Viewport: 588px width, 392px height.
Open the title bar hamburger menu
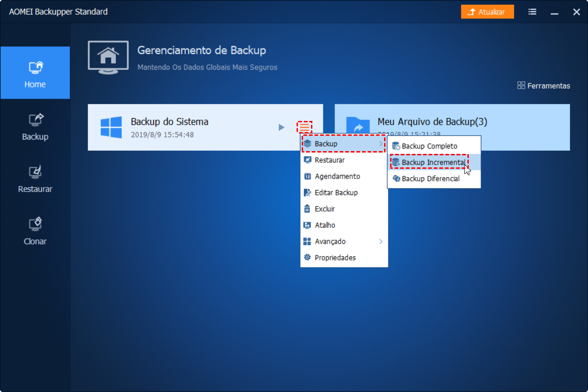(533, 12)
